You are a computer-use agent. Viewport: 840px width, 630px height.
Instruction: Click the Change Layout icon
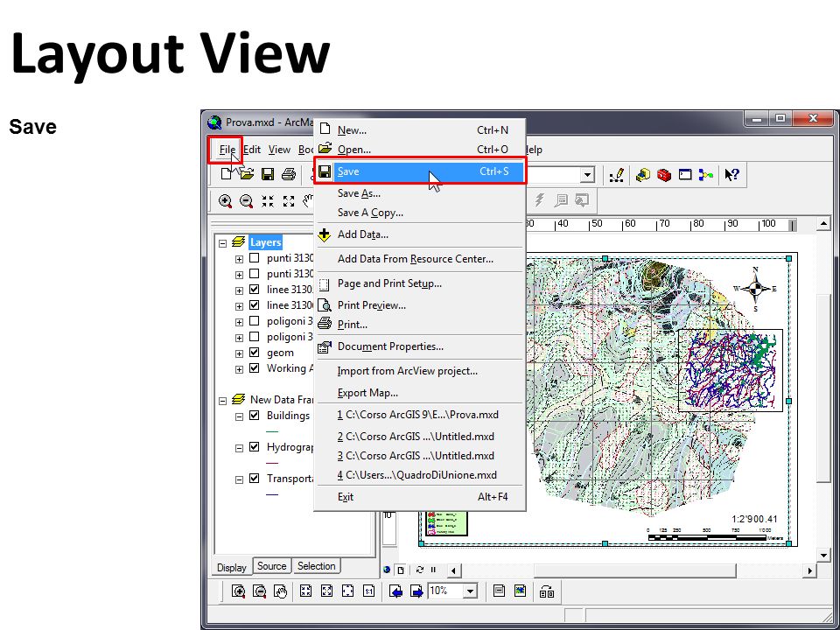tap(547, 591)
